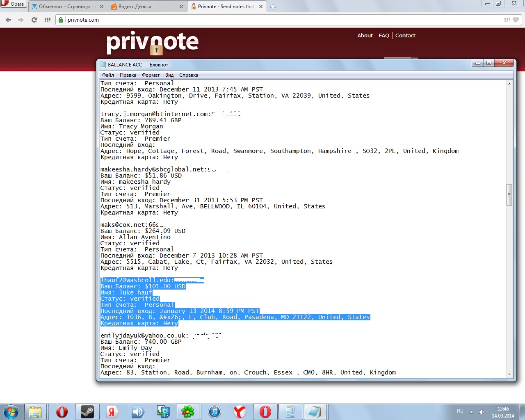Open Steam from the taskbar
This screenshot has width=525, height=420.
[x=87, y=412]
